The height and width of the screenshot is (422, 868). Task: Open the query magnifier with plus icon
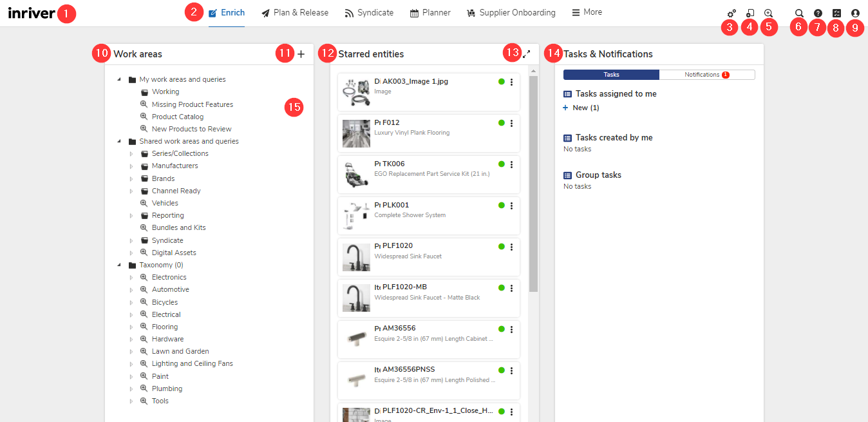click(x=768, y=13)
